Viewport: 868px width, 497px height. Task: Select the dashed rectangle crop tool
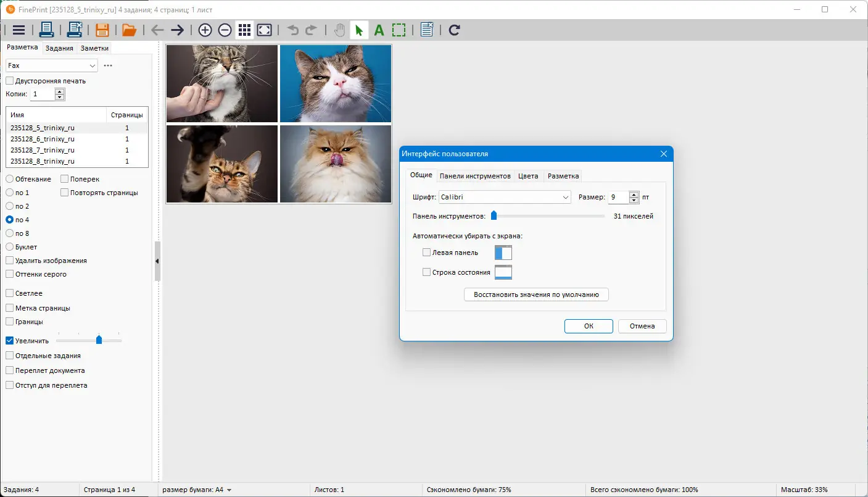pyautogui.click(x=399, y=30)
